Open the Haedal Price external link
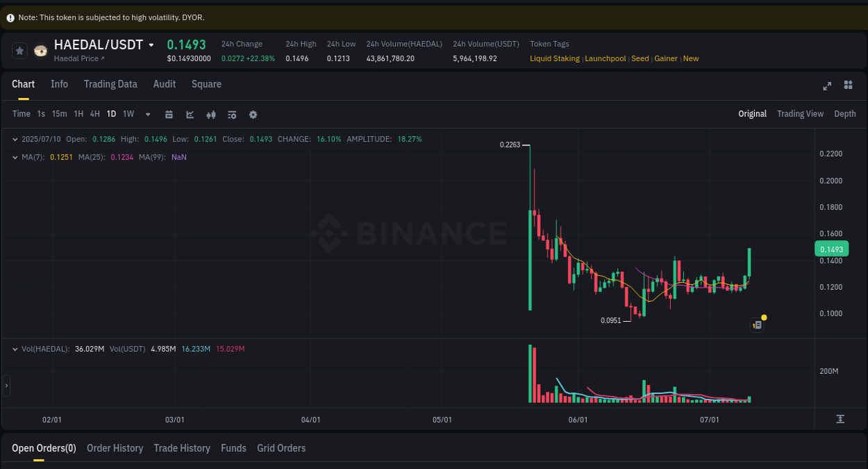 pyautogui.click(x=78, y=58)
